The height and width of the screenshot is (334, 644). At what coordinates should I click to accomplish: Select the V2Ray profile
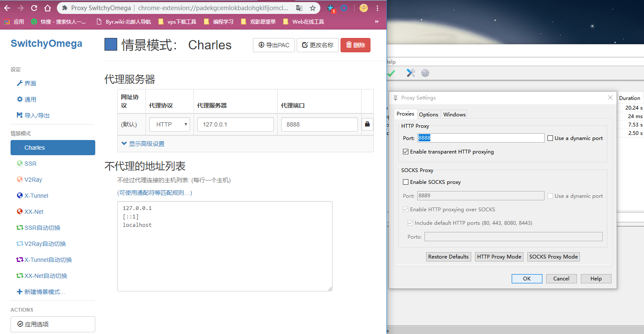pos(53,180)
